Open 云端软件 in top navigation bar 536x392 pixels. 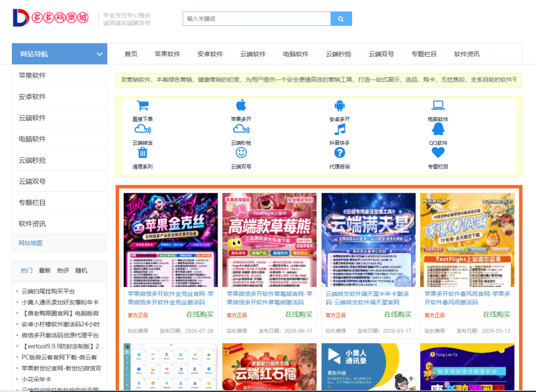coord(253,54)
